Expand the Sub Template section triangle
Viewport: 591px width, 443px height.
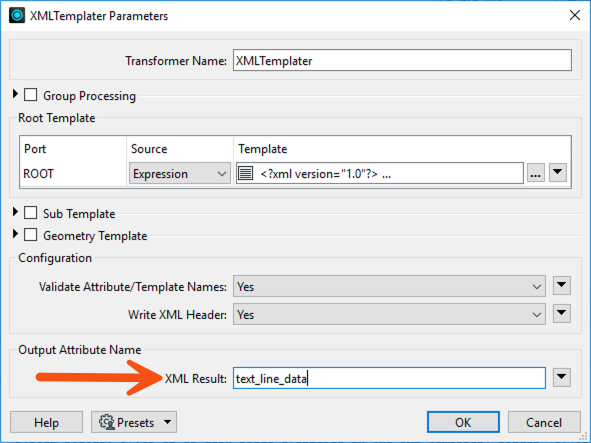15,212
